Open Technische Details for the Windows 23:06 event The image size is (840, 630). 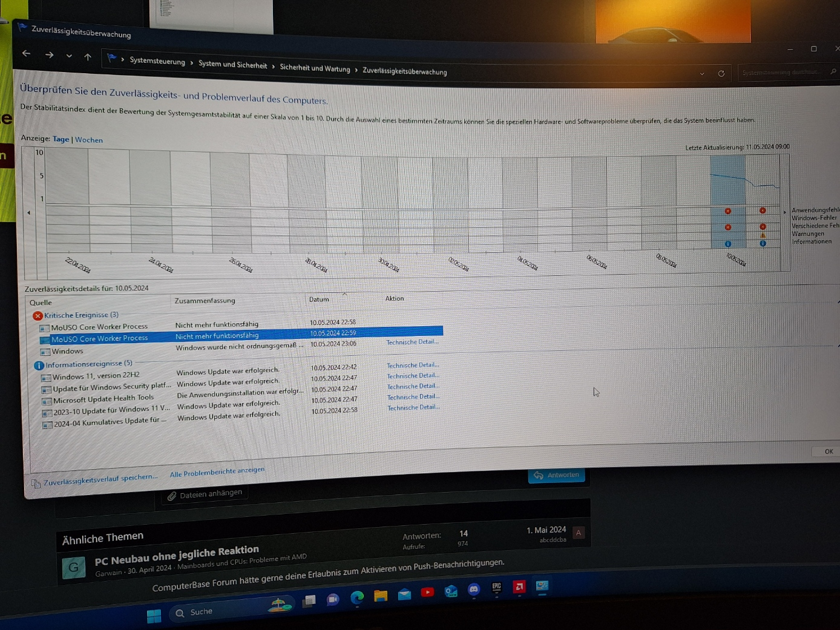(x=412, y=342)
